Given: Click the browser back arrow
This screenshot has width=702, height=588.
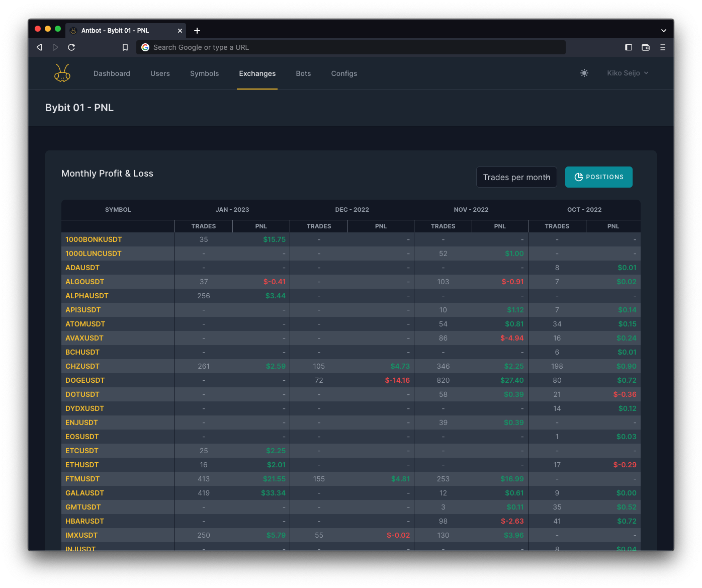Looking at the screenshot, I should coord(39,47).
